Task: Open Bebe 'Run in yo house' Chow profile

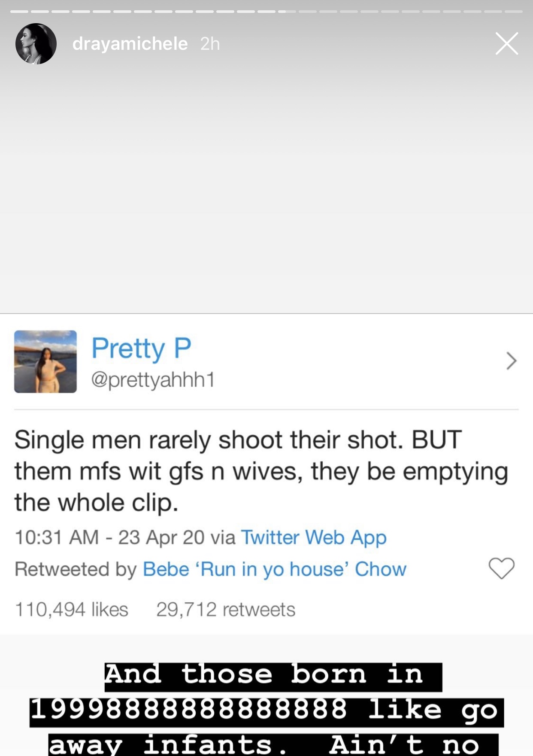Action: coord(275,569)
